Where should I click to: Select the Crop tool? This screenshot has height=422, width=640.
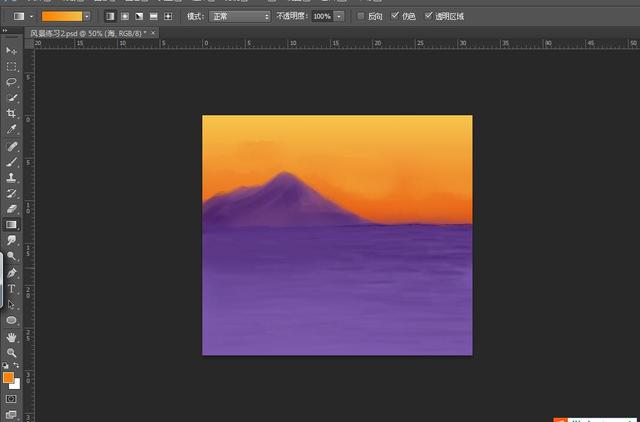click(x=12, y=114)
